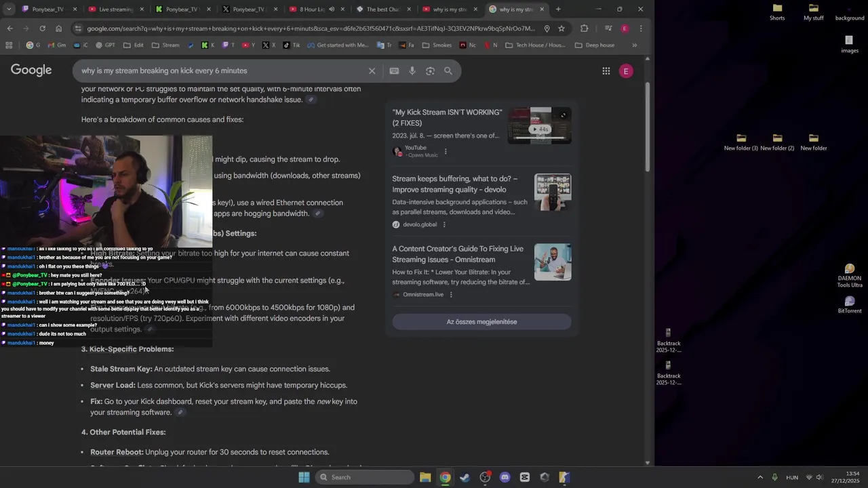Open options for the YouTube Kick result

pyautogui.click(x=446, y=152)
